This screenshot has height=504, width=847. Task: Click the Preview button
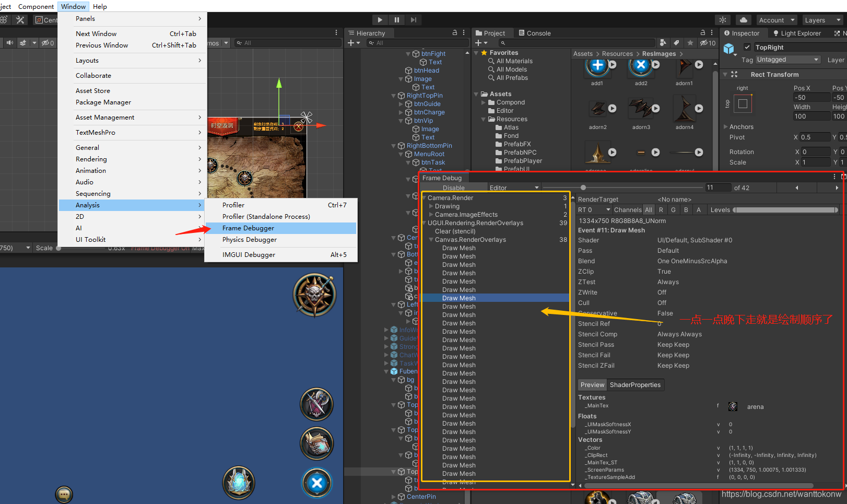(x=592, y=385)
